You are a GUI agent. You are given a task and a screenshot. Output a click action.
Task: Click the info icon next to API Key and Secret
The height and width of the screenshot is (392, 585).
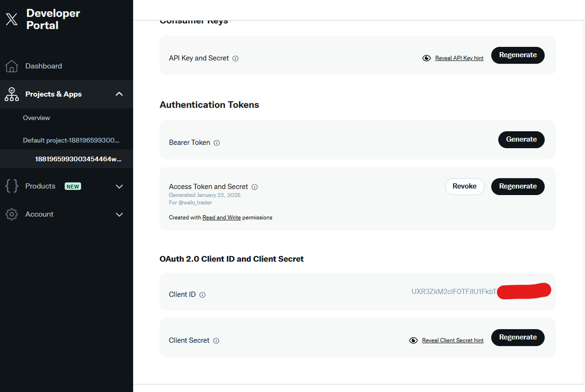(x=235, y=59)
